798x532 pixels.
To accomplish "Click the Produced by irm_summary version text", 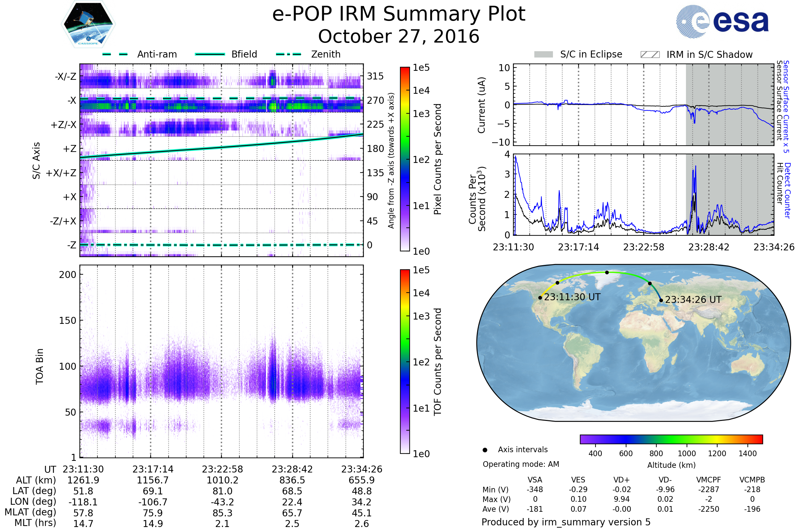I will (x=566, y=522).
